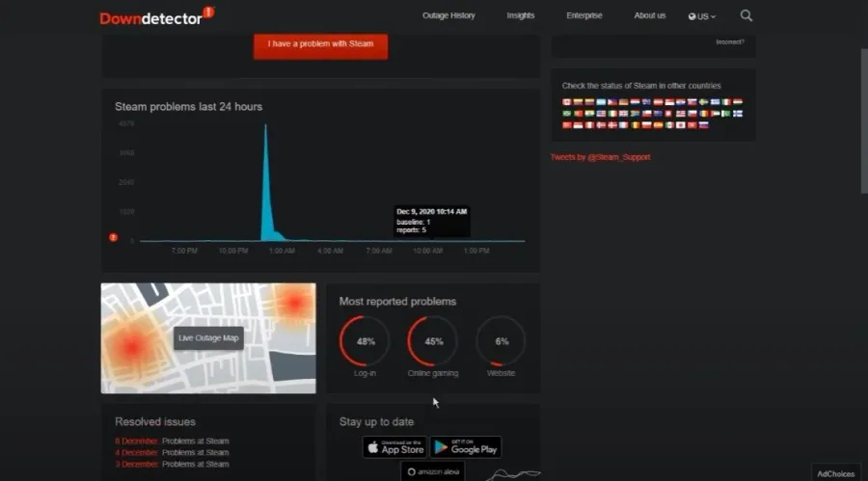
Task: Click the page vertical scrollbar
Action: 863,120
